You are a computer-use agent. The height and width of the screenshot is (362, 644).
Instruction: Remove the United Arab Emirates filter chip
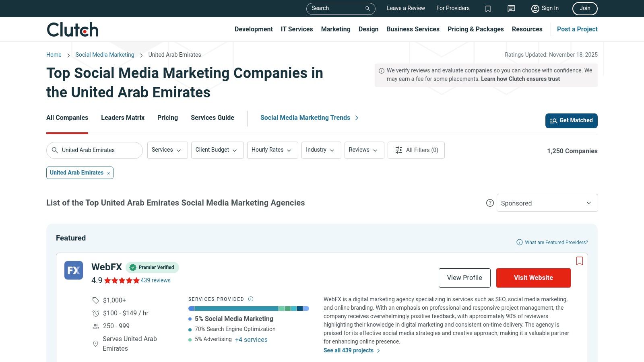[109, 173]
